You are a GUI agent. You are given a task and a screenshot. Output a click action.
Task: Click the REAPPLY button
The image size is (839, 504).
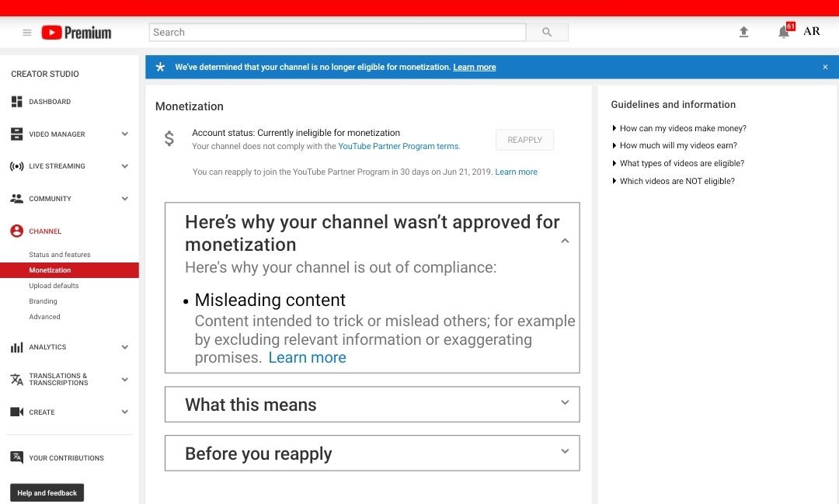point(524,140)
